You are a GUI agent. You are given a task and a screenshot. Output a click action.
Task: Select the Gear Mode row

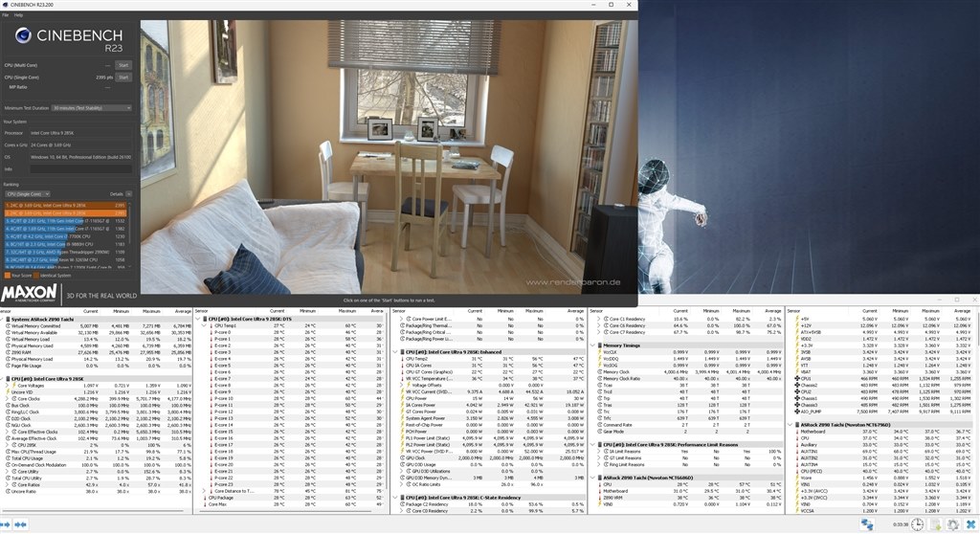689,432
